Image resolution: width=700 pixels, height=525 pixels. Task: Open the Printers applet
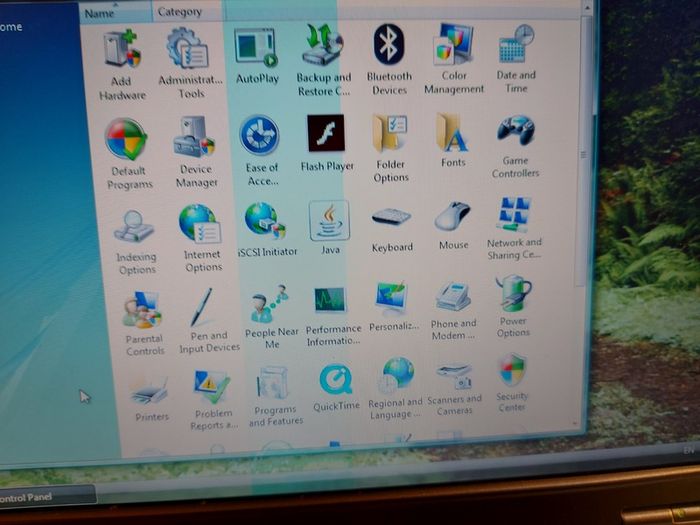pyautogui.click(x=151, y=399)
